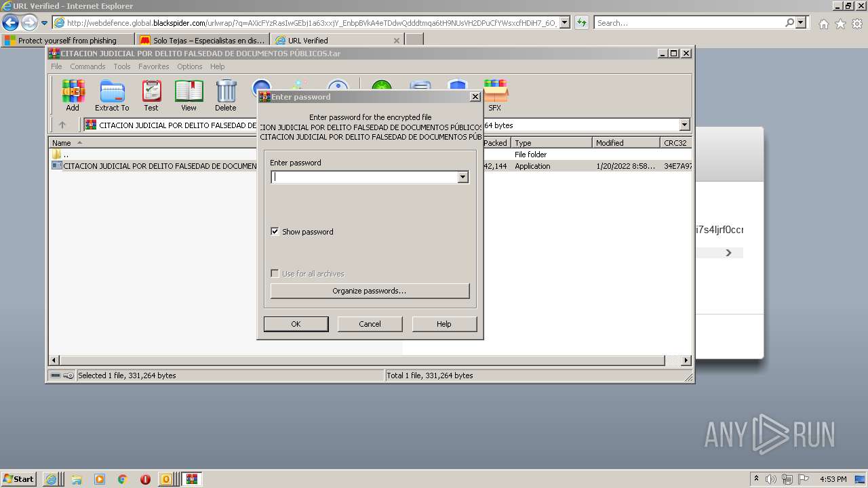Click the IE search magnifier icon
This screenshot has width=868, height=488.
coord(790,22)
